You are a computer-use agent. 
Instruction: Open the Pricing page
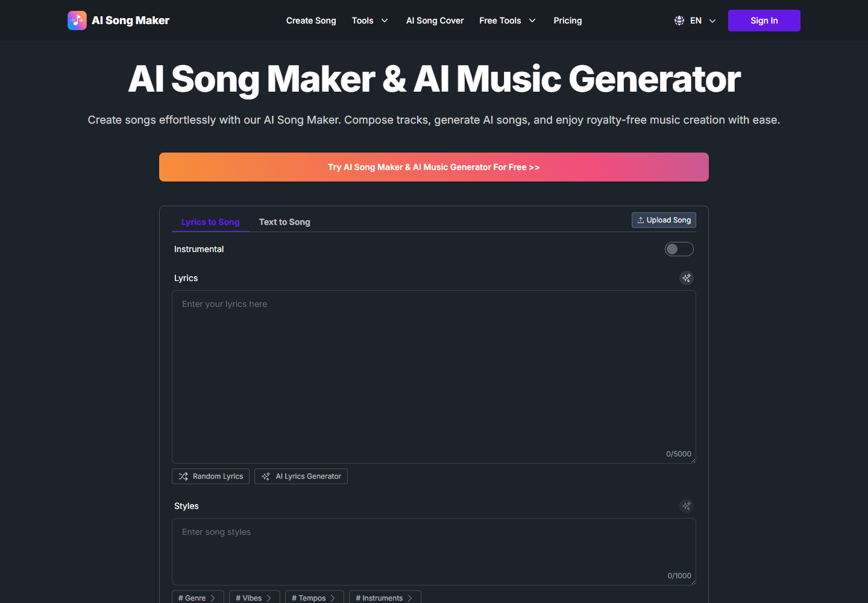568,21
